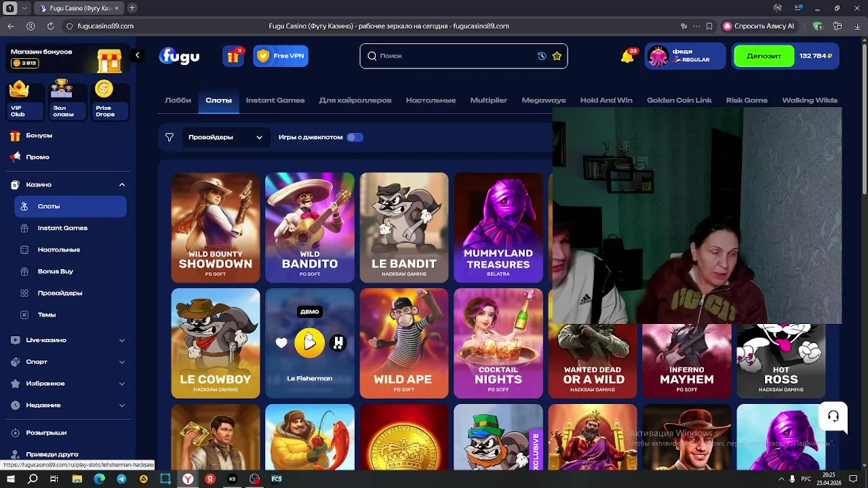Open the Магазин бонусов shop banner
This screenshot has height=488, width=868.
(66, 60)
